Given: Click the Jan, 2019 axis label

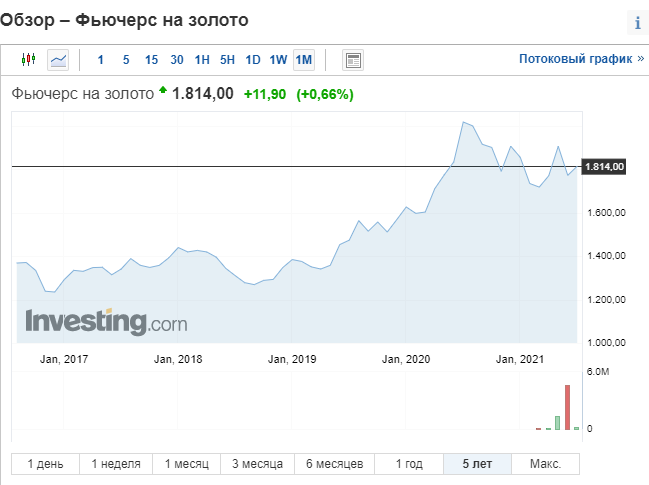Looking at the screenshot, I should pos(292,359).
